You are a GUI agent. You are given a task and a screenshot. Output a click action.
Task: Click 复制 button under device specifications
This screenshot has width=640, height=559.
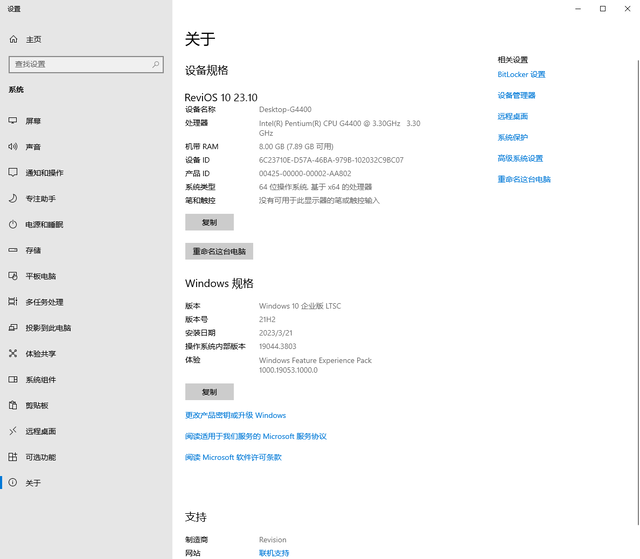(x=209, y=222)
